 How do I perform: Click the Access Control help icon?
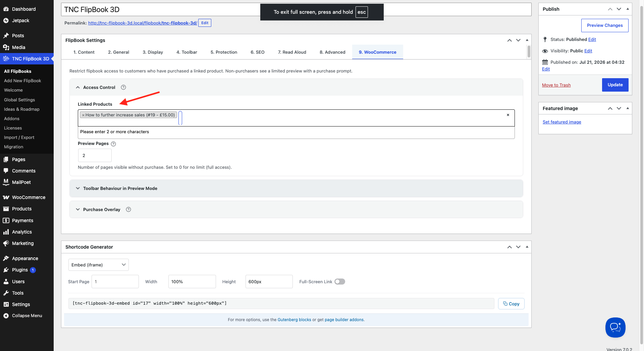tap(123, 87)
